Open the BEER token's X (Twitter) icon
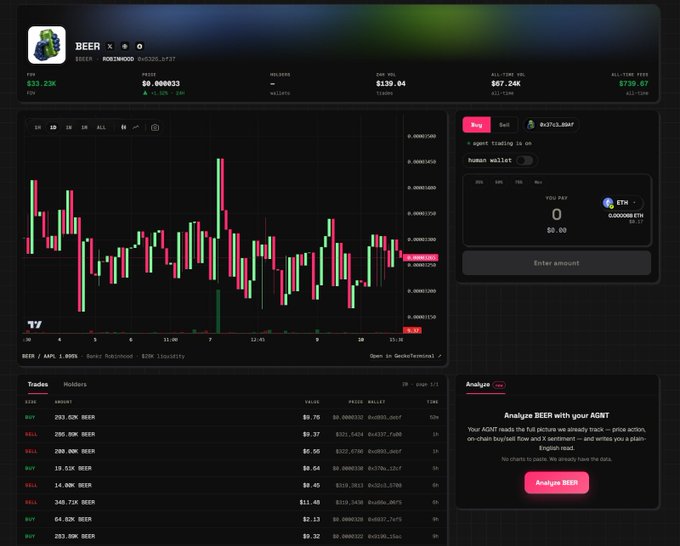The width and height of the screenshot is (680, 546). pyautogui.click(x=110, y=46)
